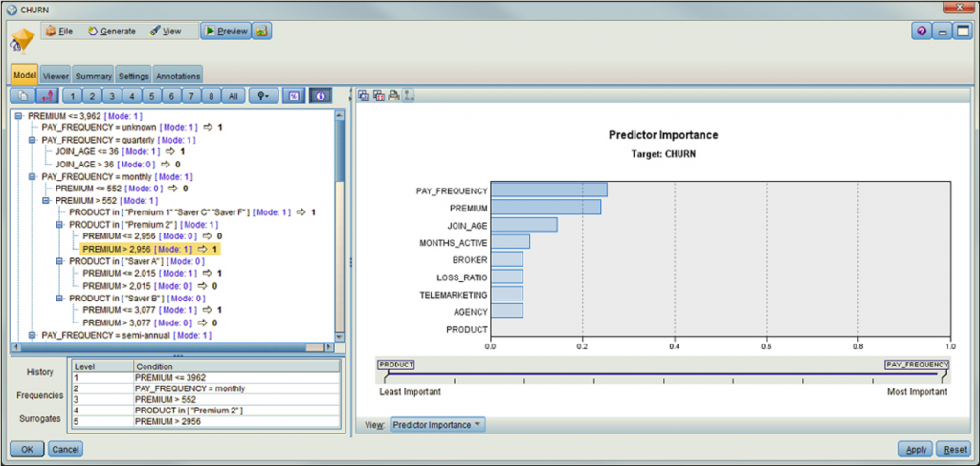
Task: Click the PAY_FREQUENCY bar in chart
Action: [x=548, y=189]
